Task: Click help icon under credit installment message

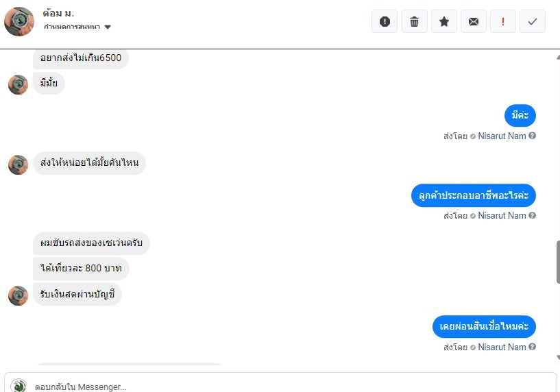Action: click(532, 347)
